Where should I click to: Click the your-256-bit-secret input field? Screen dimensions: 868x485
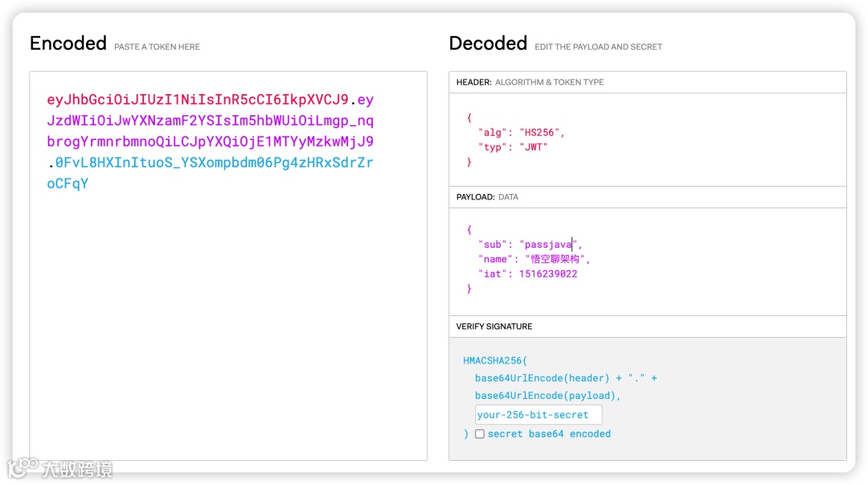pos(538,415)
